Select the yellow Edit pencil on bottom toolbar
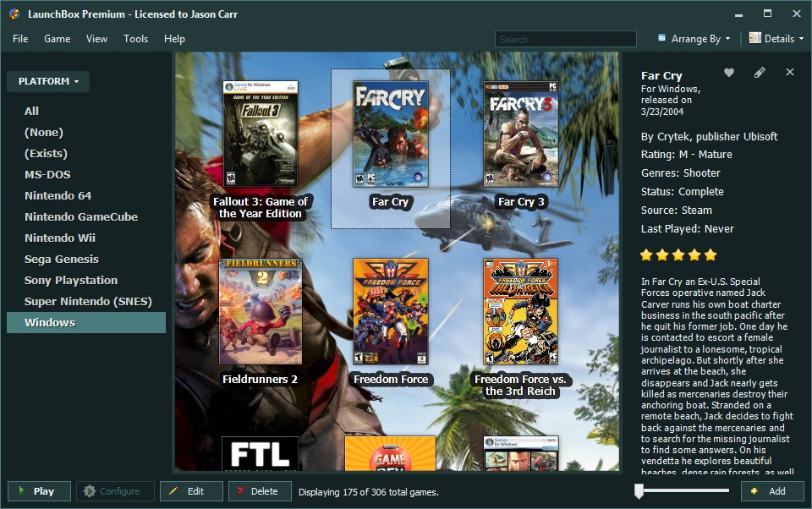Viewport: 812px width, 509px height. point(175,491)
